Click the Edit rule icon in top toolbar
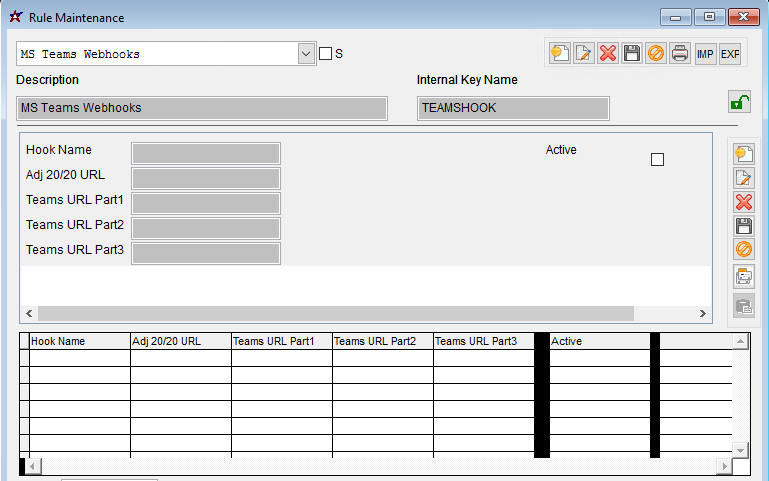This screenshot has height=481, width=769. point(584,53)
